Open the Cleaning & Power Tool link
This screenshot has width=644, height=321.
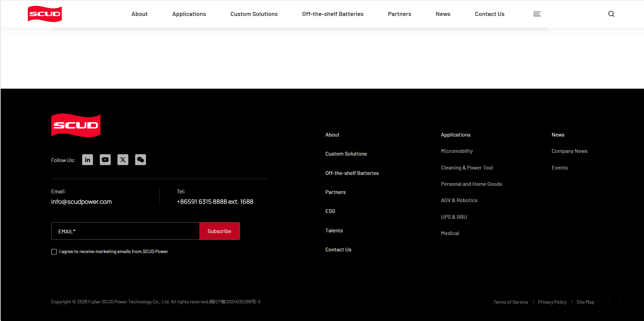click(x=467, y=168)
